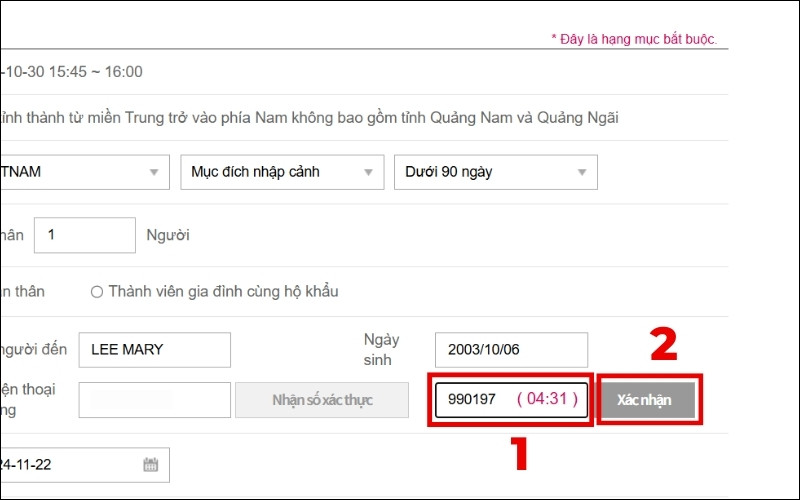The width and height of the screenshot is (800, 500).
Task: Click the name field containing LEE MARY
Action: [155, 350]
